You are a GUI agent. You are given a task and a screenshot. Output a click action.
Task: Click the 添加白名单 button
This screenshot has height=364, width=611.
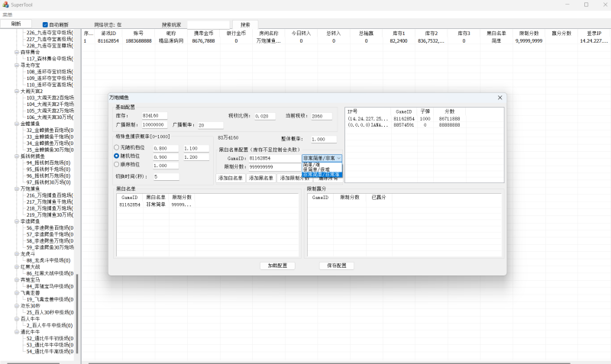click(231, 177)
